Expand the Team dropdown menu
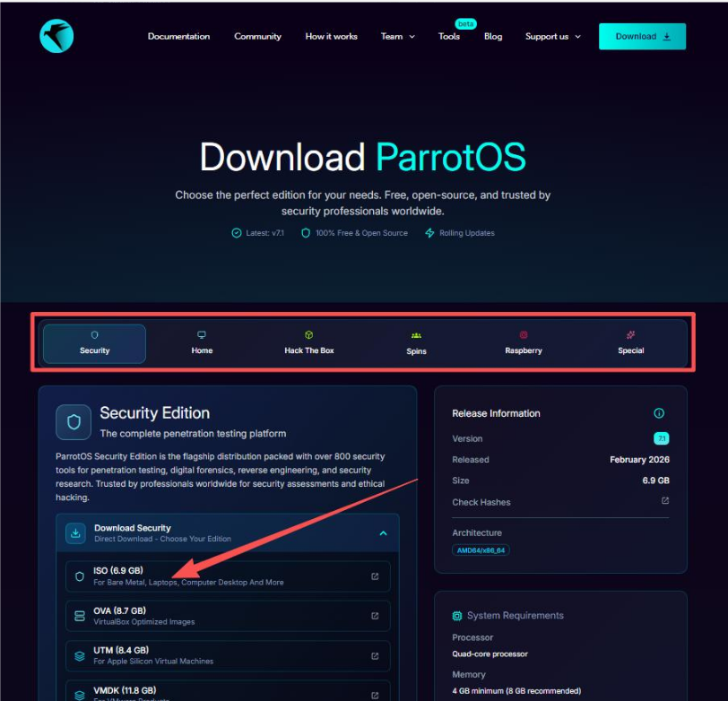Viewport: 728px width, 701px height. (x=398, y=36)
